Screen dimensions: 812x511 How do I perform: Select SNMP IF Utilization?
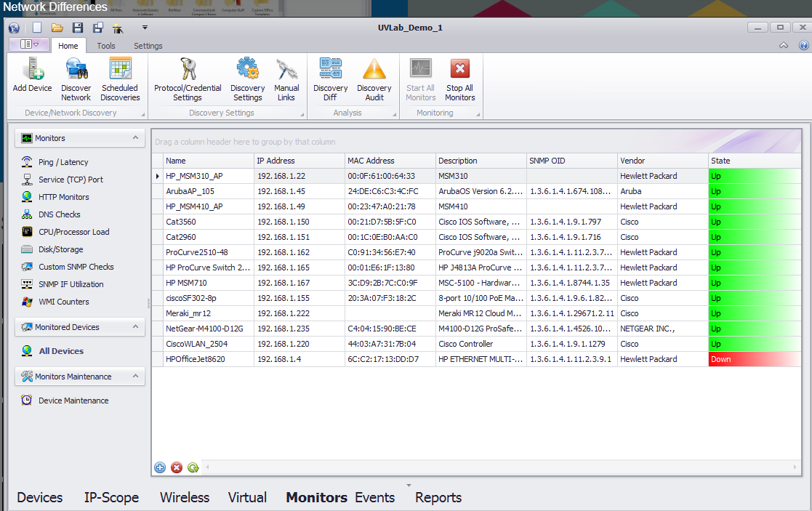tap(71, 284)
